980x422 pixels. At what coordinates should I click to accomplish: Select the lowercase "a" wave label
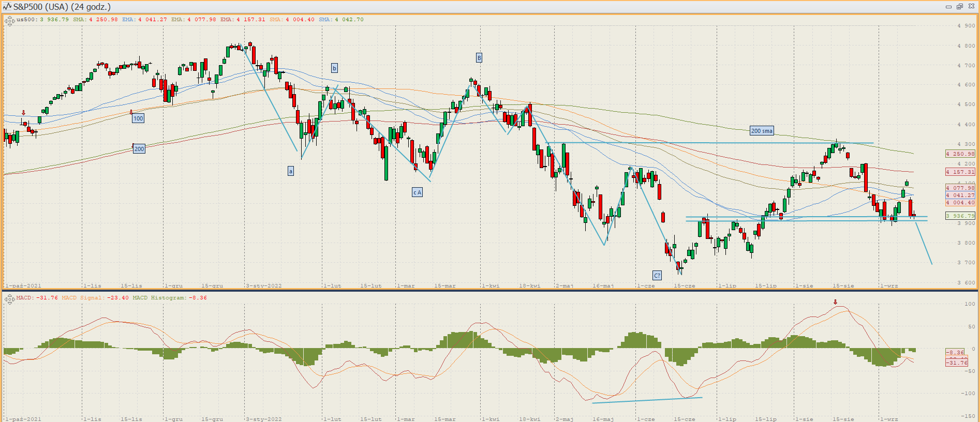[291, 171]
